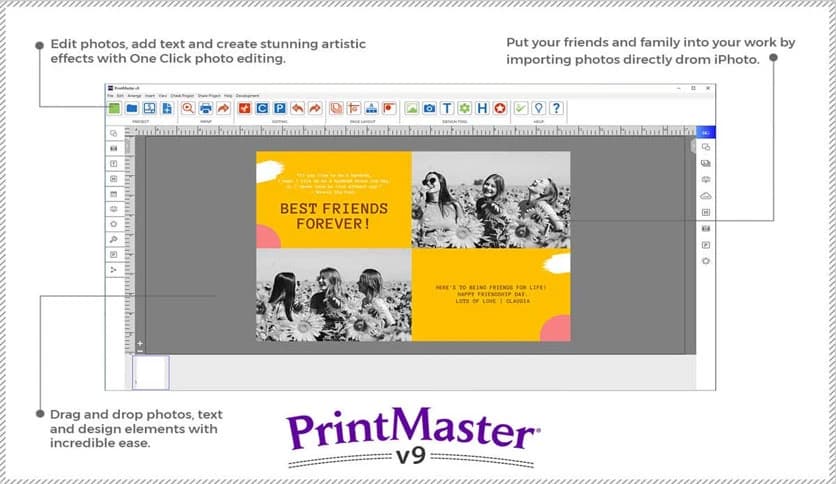The height and width of the screenshot is (484, 836).
Task: Click the photos icon in the left sidebar
Action: point(114,148)
